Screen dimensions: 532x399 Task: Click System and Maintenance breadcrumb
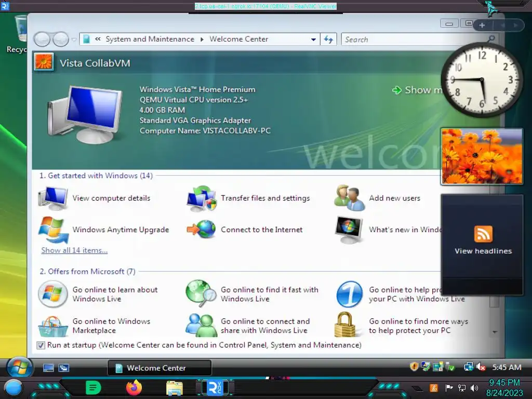[x=150, y=39]
